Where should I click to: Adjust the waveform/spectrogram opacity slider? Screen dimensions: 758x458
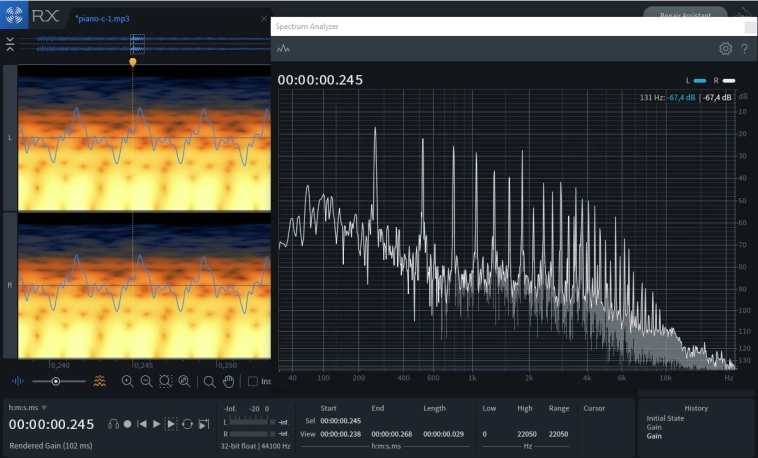[x=55, y=381]
